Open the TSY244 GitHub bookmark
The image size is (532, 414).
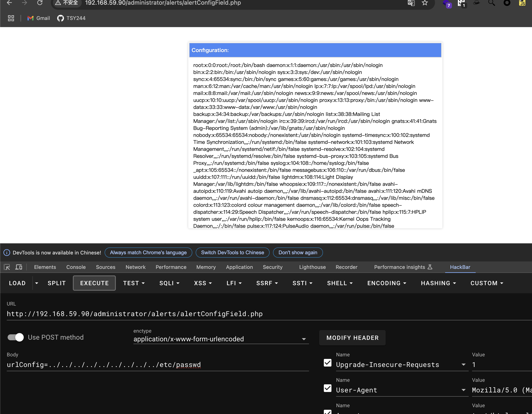click(71, 18)
